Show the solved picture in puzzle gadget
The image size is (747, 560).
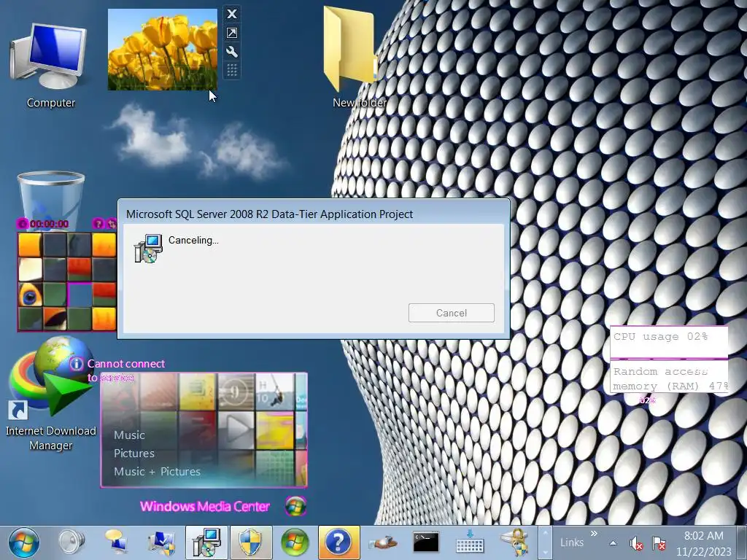tap(98, 223)
